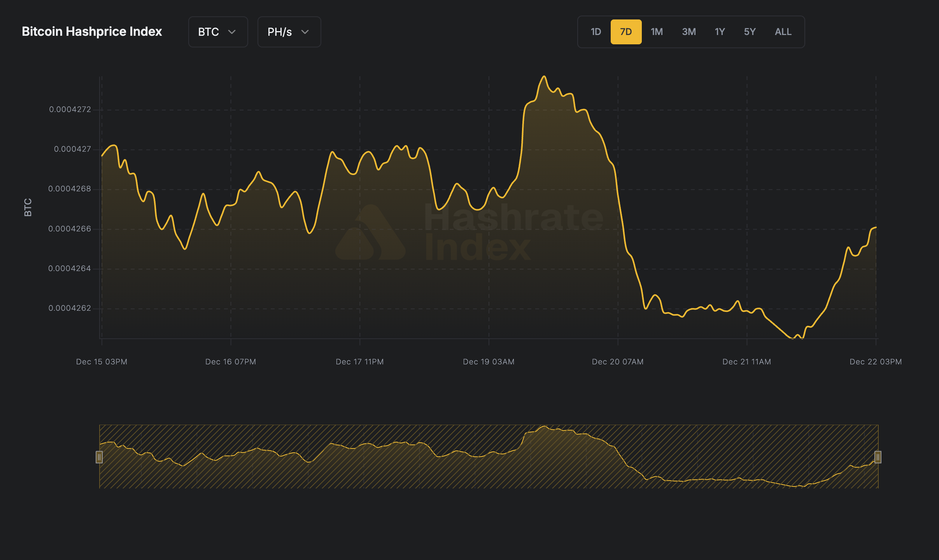The image size is (939, 560).
Task: Switch to the 1Y view
Action: [720, 31]
